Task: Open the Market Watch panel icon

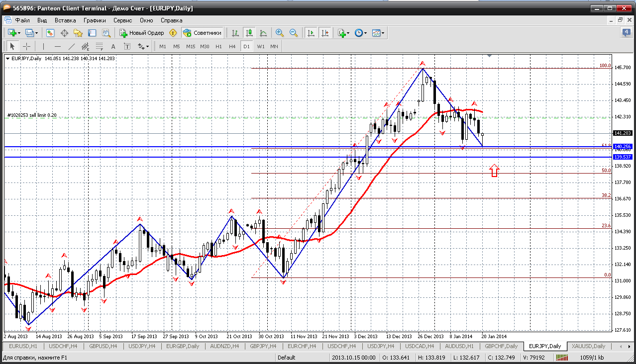Action: pos(50,33)
